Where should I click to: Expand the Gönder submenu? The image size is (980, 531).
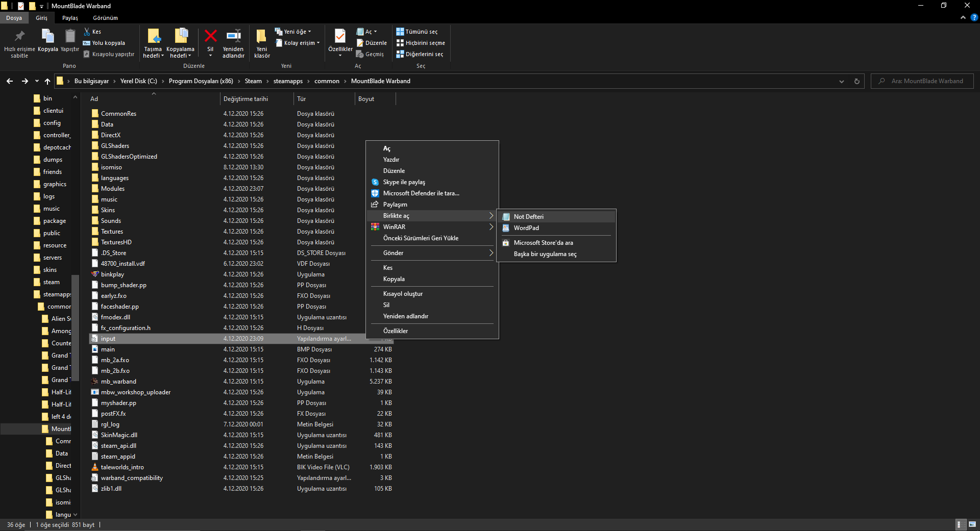433,253
